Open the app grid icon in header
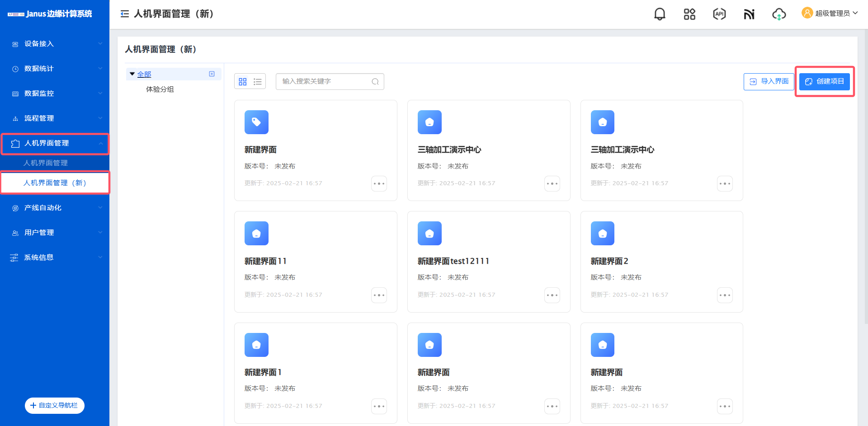This screenshot has width=868, height=426. 689,14
